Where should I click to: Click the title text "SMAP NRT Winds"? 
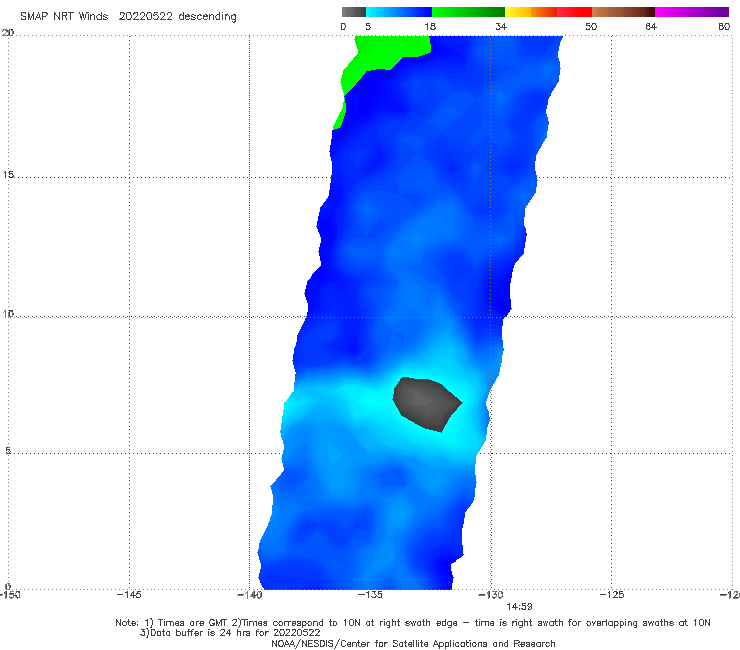64,17
